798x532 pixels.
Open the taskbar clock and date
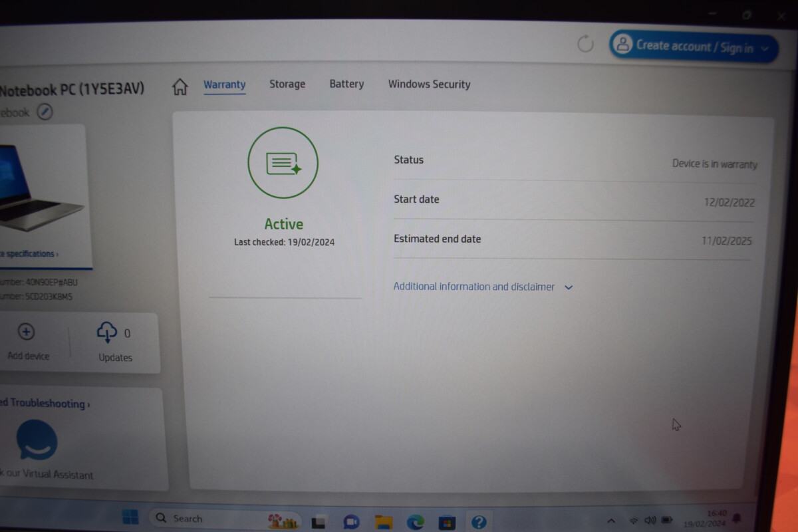pyautogui.click(x=706, y=518)
